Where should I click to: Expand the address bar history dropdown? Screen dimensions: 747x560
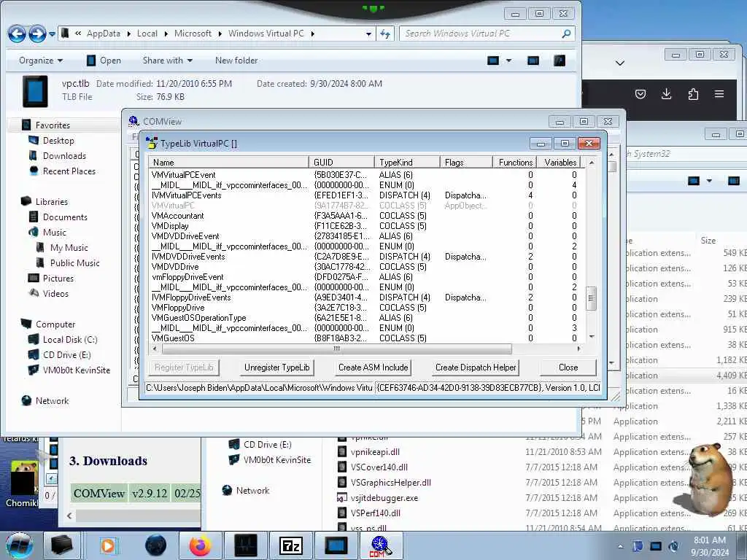point(368,34)
